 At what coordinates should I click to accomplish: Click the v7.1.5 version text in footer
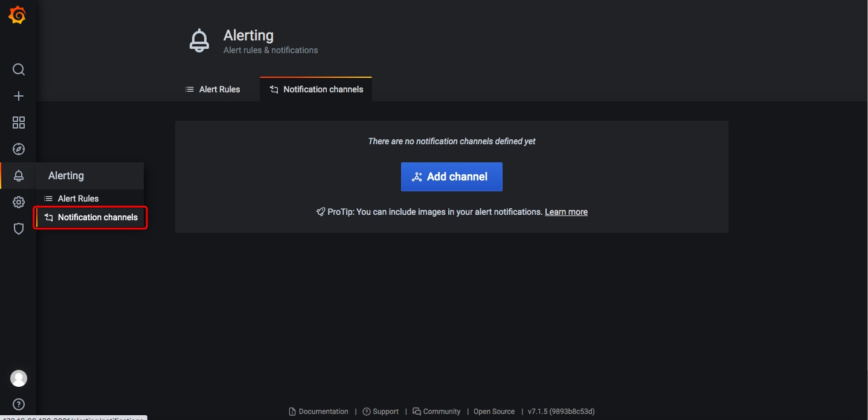(561, 412)
